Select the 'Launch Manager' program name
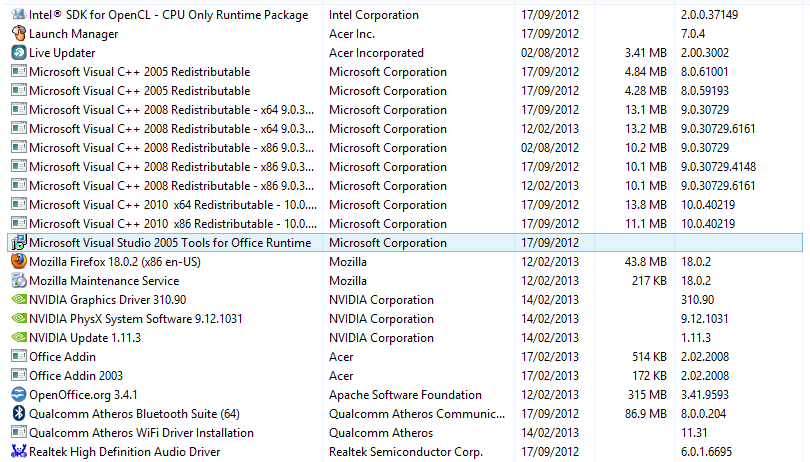 73,34
